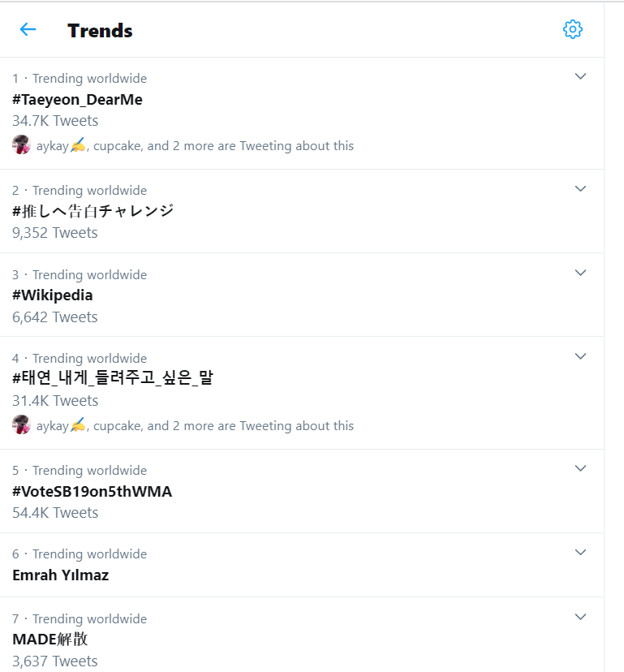Go back with the left arrow icon

(28, 29)
